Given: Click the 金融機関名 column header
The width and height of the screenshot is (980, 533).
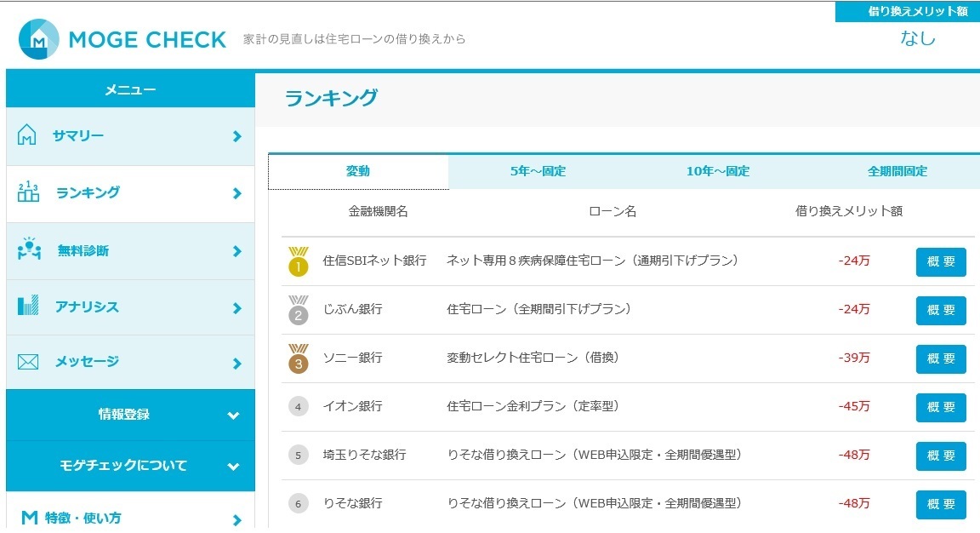Looking at the screenshot, I should 378,211.
